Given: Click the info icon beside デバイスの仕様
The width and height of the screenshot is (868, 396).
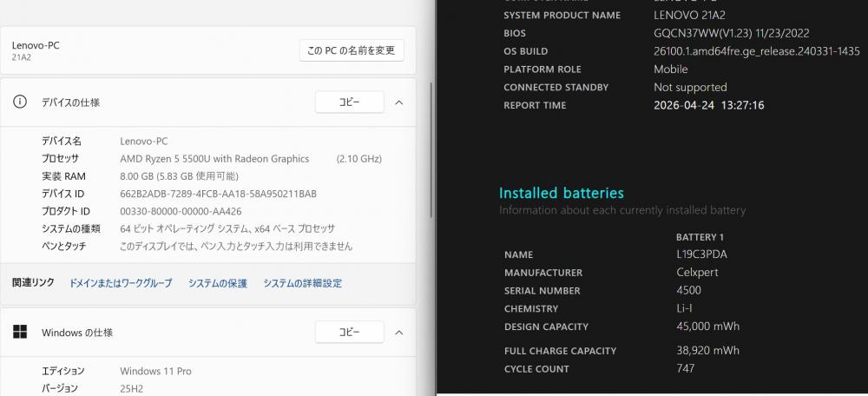Looking at the screenshot, I should click(x=20, y=102).
